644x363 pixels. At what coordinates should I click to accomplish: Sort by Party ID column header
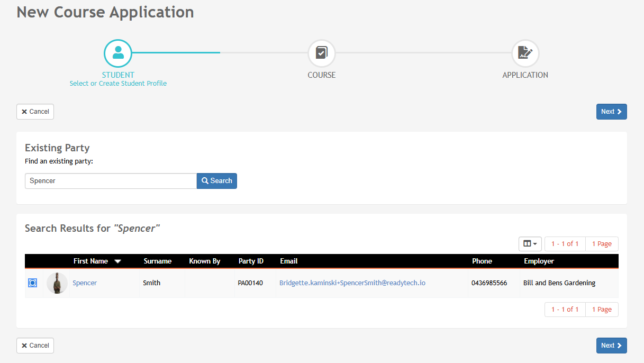(251, 261)
